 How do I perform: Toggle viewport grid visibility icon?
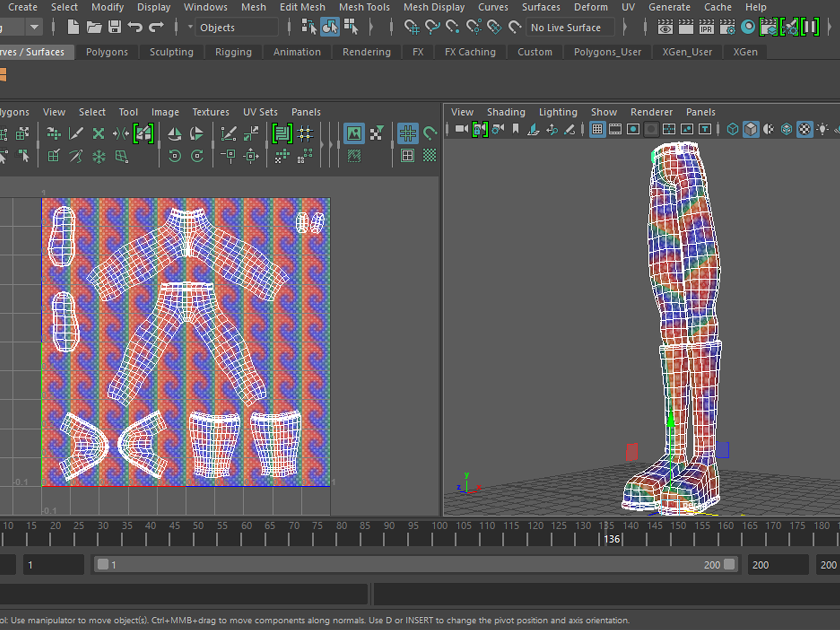[597, 129]
